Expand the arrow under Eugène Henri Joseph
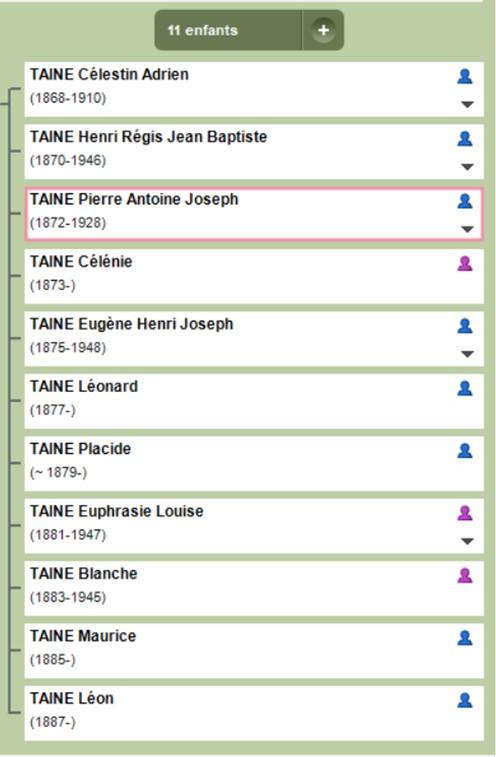Screen dimensions: 496x757 (x=467, y=354)
